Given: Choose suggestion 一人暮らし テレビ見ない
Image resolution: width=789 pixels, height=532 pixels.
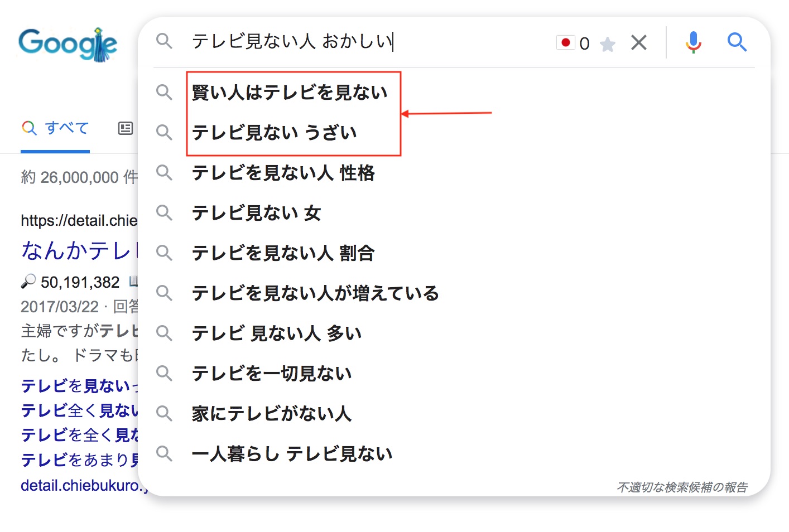Looking at the screenshot, I should point(292,454).
